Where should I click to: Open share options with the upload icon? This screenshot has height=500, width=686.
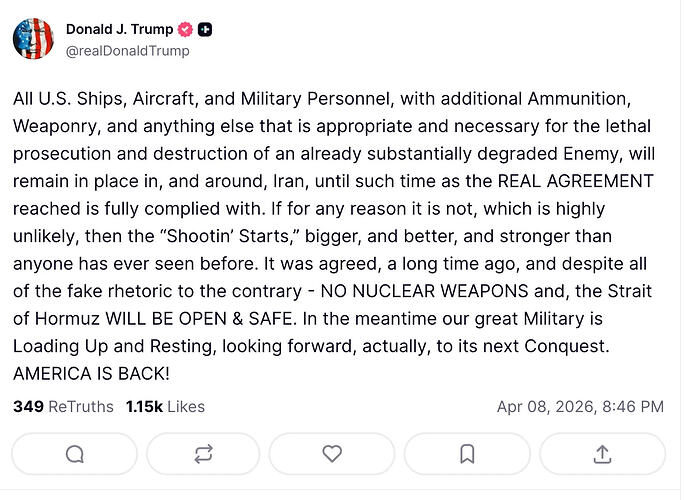(x=602, y=454)
